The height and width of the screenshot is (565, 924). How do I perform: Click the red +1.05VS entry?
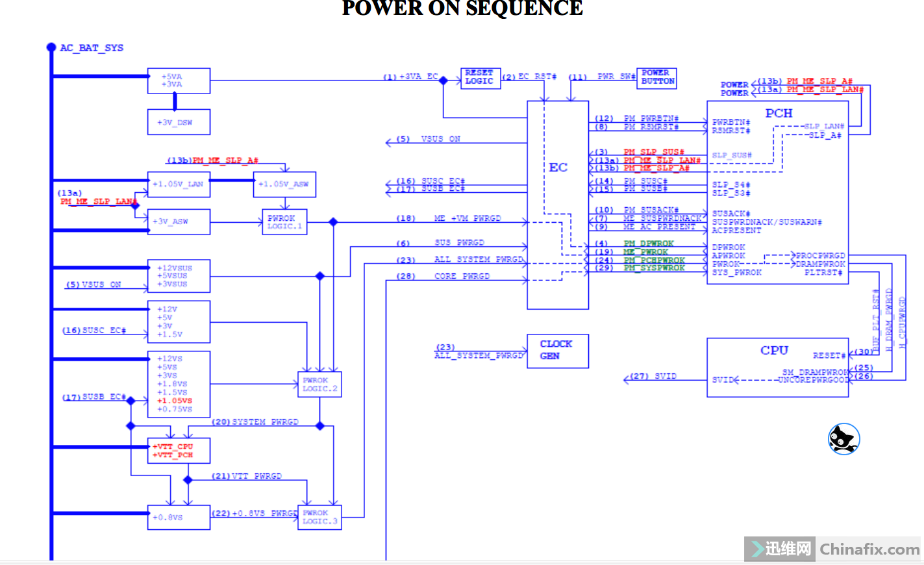(x=174, y=401)
